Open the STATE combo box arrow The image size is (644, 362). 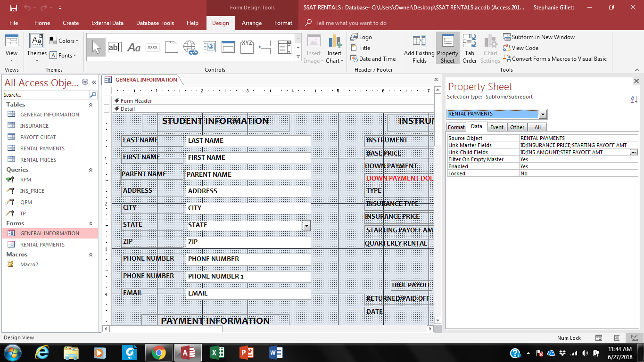pos(306,225)
